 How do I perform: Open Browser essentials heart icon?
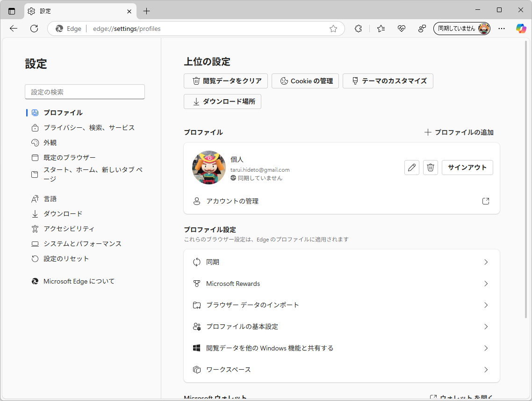tap(401, 29)
